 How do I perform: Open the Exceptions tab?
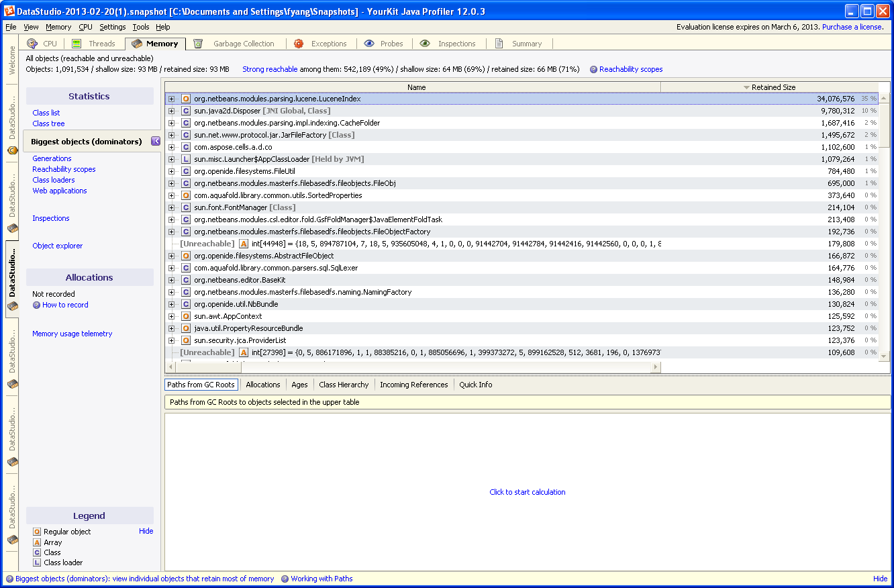click(321, 44)
